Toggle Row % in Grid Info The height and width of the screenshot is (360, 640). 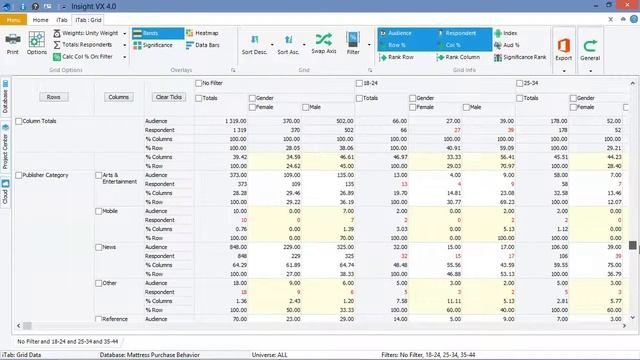click(x=393, y=45)
